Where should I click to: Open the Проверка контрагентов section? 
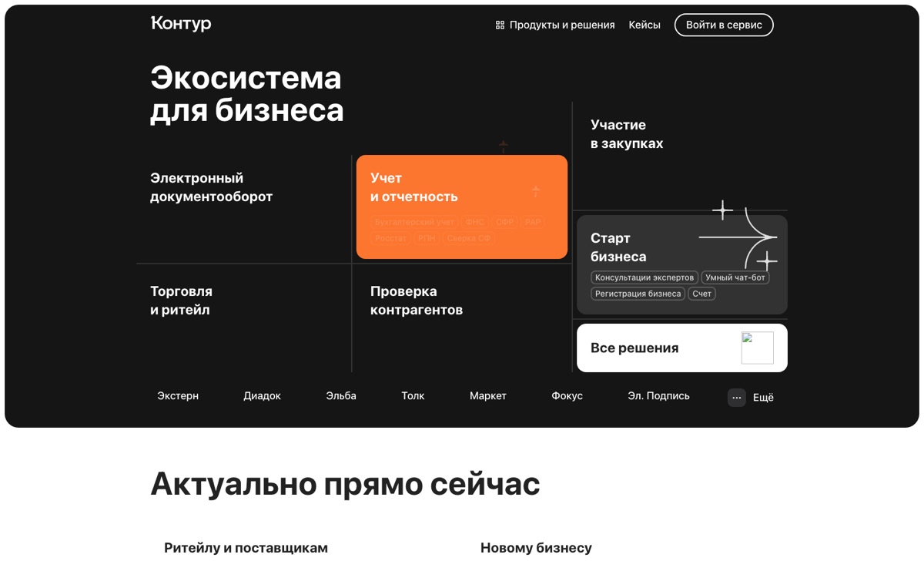[417, 301]
